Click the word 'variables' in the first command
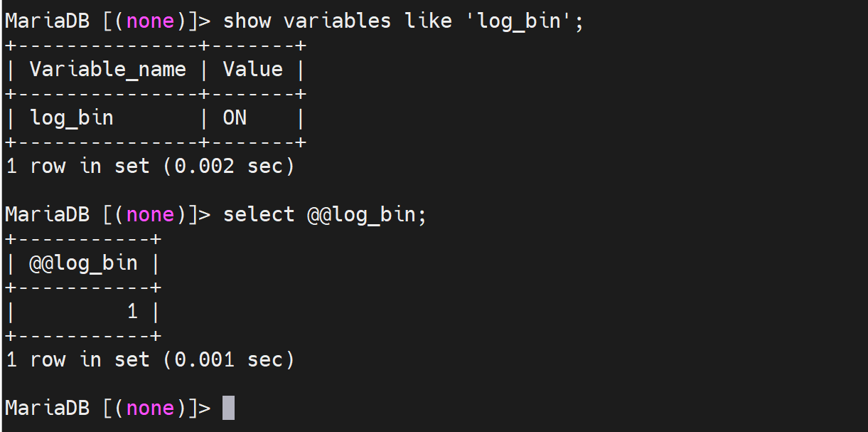868x432 pixels. coord(337,21)
